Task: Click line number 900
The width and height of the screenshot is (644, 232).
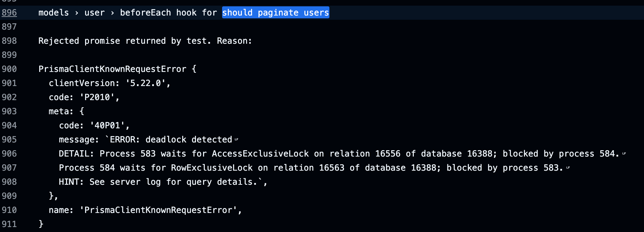Action: pyautogui.click(x=9, y=69)
